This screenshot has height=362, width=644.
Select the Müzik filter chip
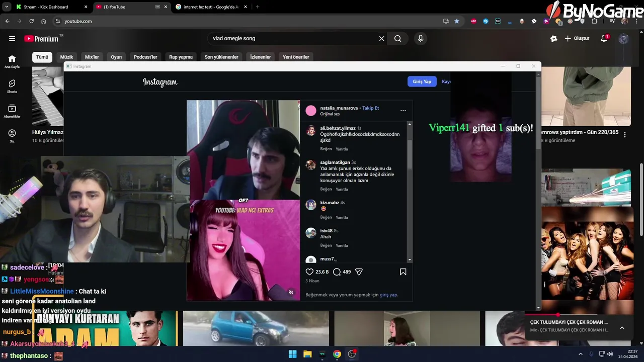[x=66, y=57]
